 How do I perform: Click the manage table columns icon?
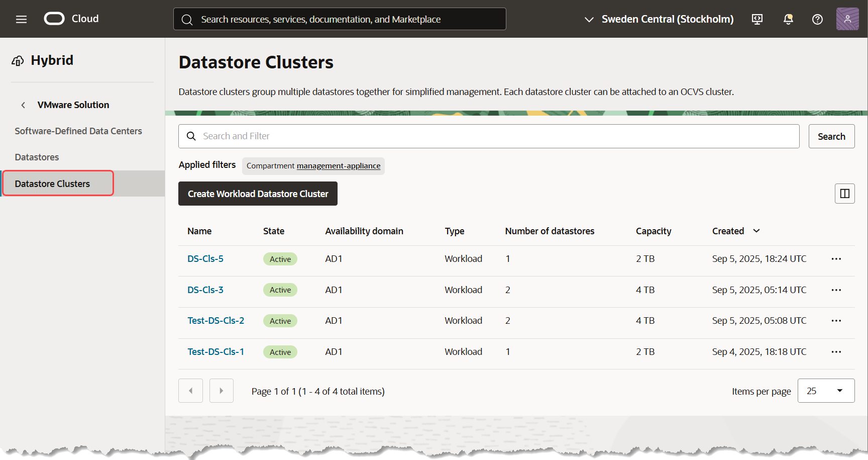[x=844, y=194]
